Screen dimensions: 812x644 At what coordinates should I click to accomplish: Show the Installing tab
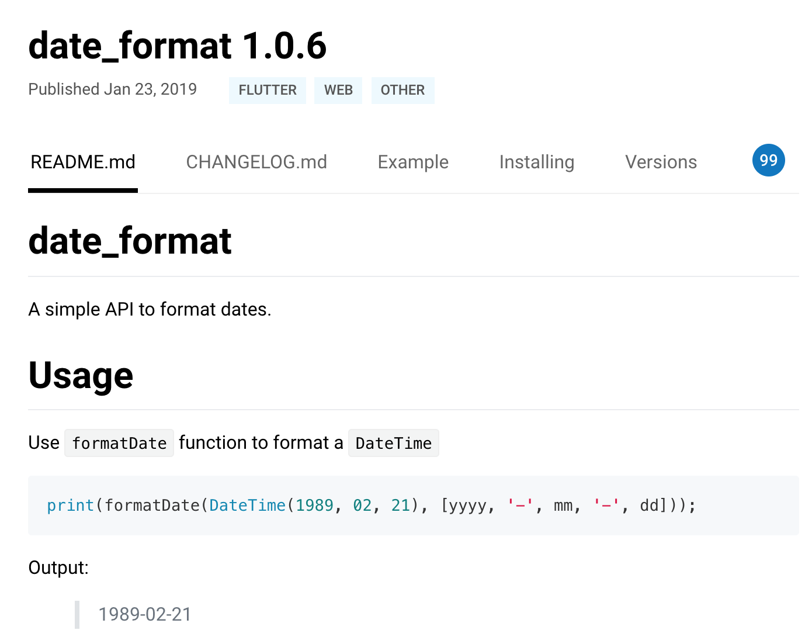pos(536,162)
